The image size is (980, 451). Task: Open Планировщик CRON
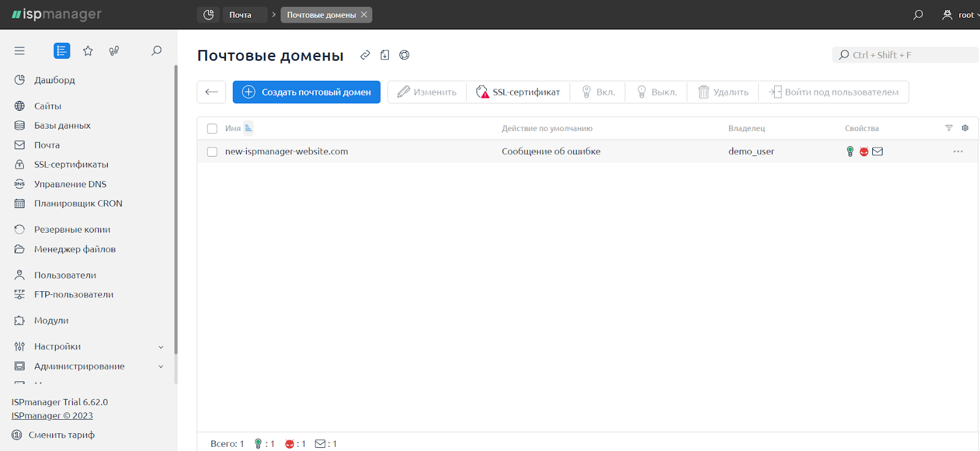[x=78, y=204]
